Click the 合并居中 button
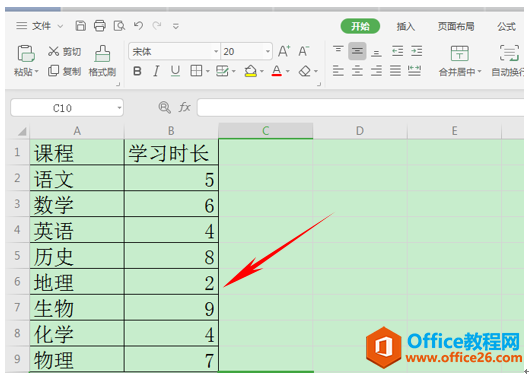The image size is (529, 375). point(460,61)
